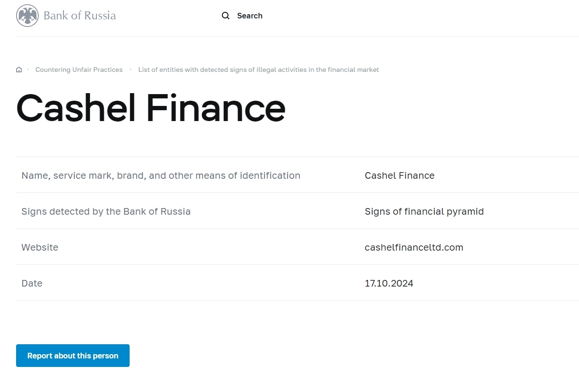The image size is (579, 392).
Task: Click breadcrumb arrow after Countering Unfair Practices
Action: coord(131,70)
